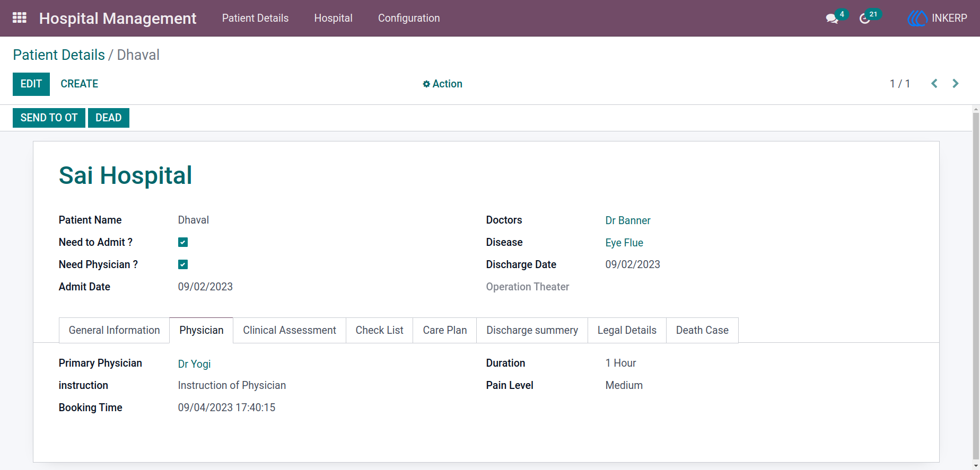Toggle the Need to Admit checkbox
The height and width of the screenshot is (470, 980).
183,242
